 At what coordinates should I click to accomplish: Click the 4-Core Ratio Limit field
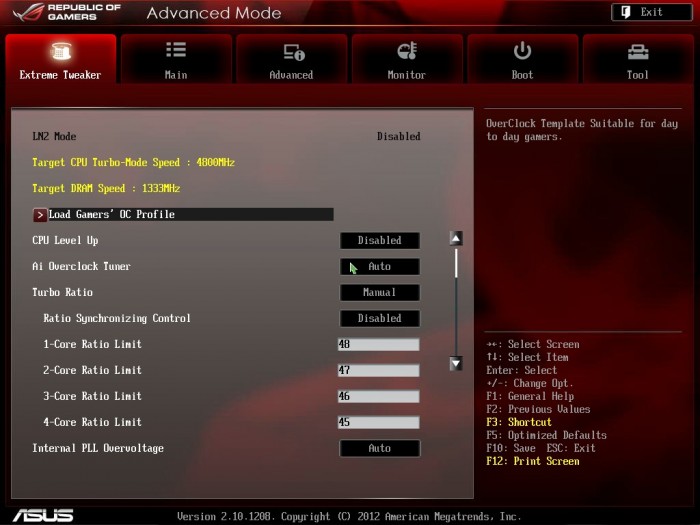pyautogui.click(x=379, y=422)
